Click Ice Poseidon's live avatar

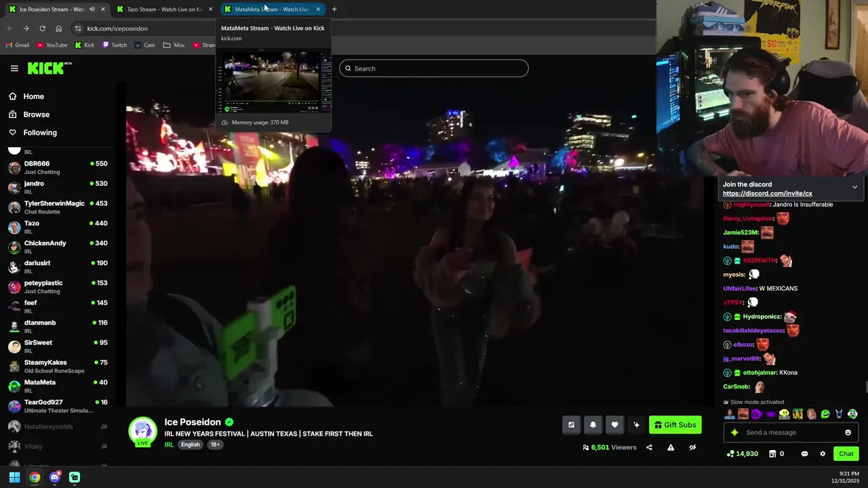tap(143, 432)
